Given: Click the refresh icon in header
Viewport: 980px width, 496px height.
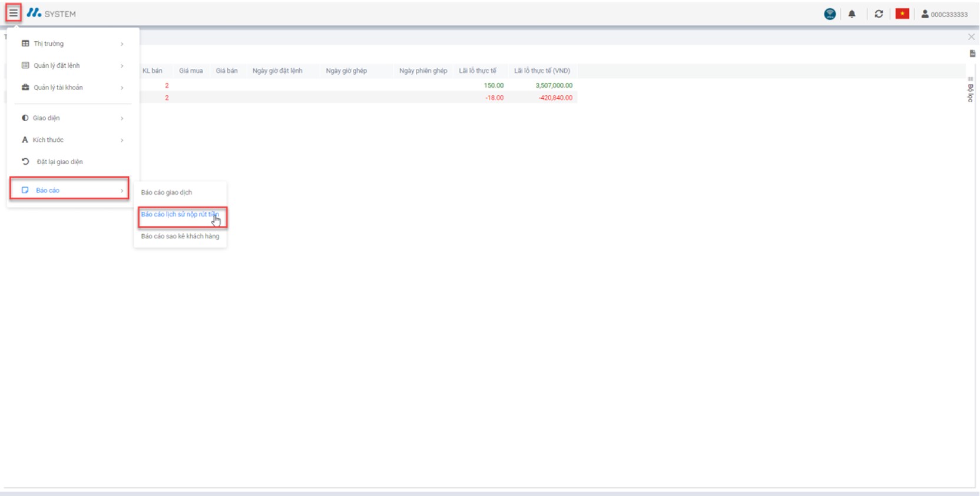Looking at the screenshot, I should [x=879, y=14].
